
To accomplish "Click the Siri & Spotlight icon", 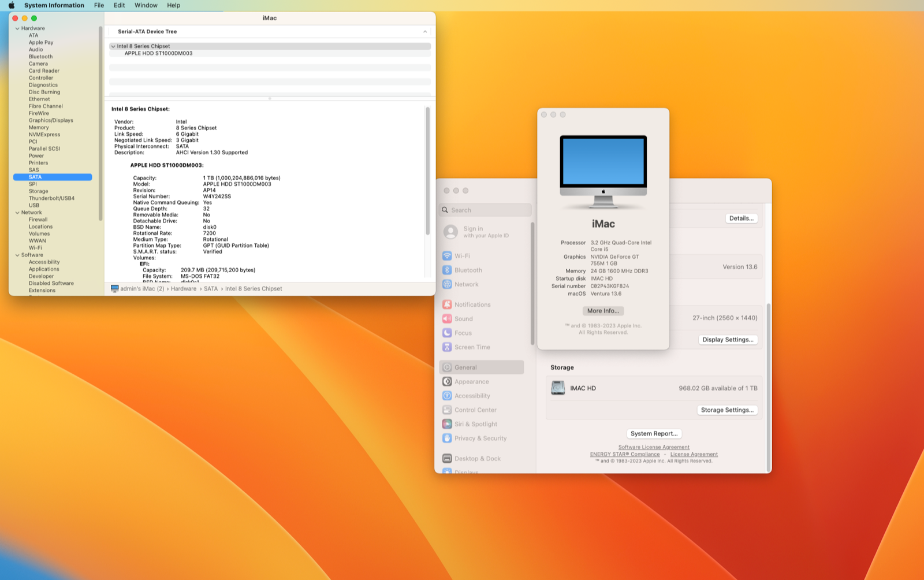I will coord(447,424).
